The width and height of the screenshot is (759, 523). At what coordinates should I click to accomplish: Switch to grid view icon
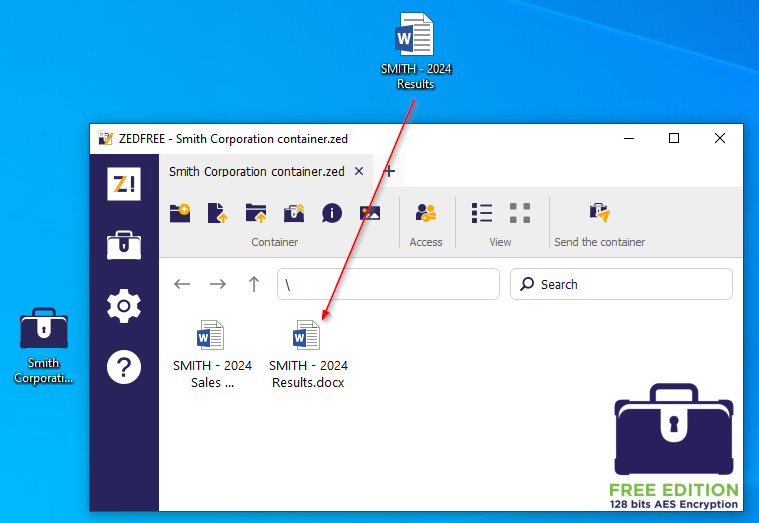[520, 213]
